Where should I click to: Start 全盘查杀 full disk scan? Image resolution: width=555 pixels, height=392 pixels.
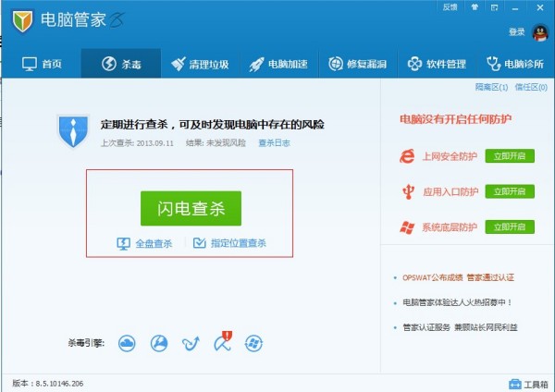click(x=154, y=243)
